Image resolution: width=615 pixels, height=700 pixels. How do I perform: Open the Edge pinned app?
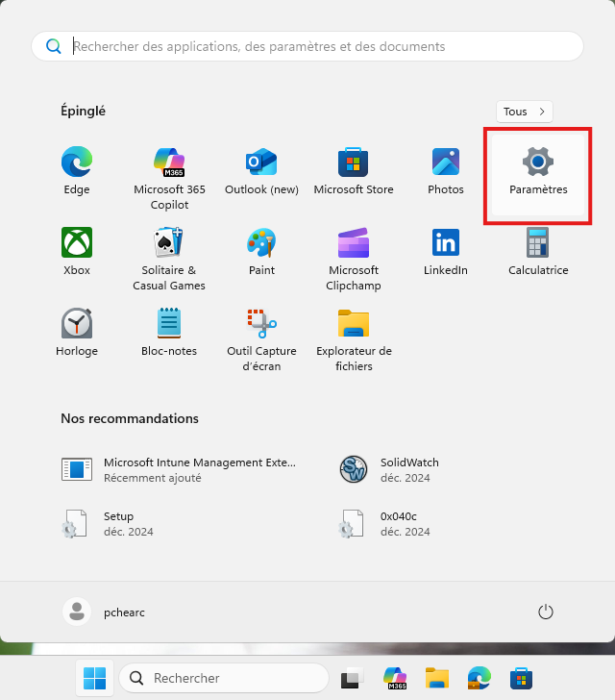77,171
